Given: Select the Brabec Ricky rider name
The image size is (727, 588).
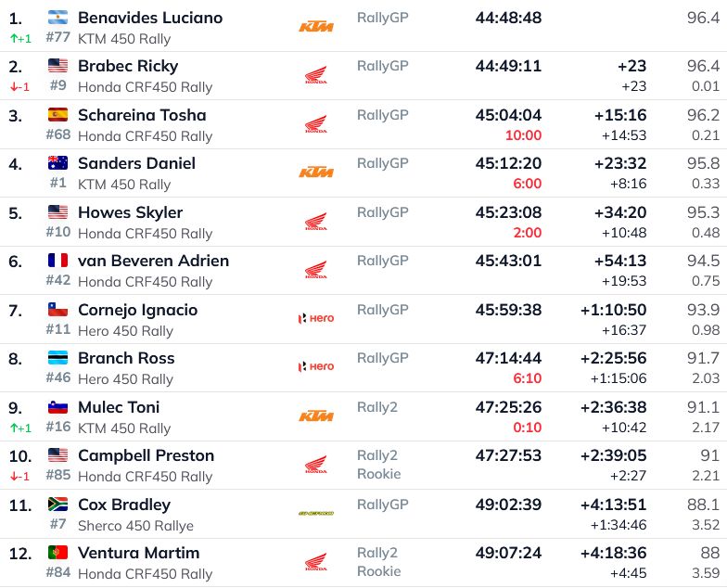Looking at the screenshot, I should pyautogui.click(x=128, y=66).
